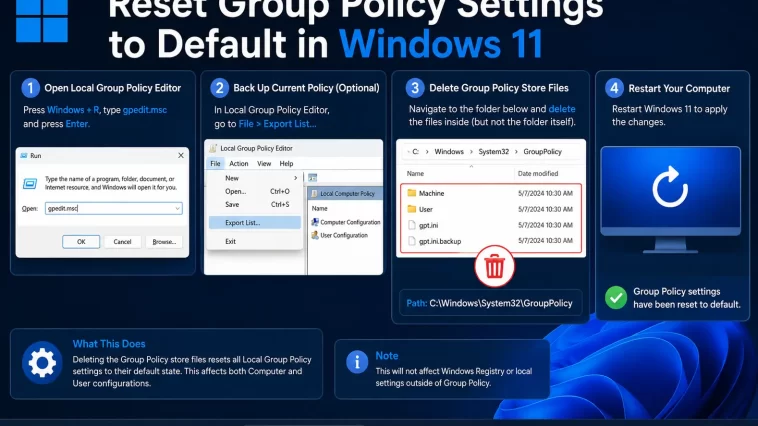Click the C: breadcrumb segment
The height and width of the screenshot is (426, 758).
coord(415,151)
